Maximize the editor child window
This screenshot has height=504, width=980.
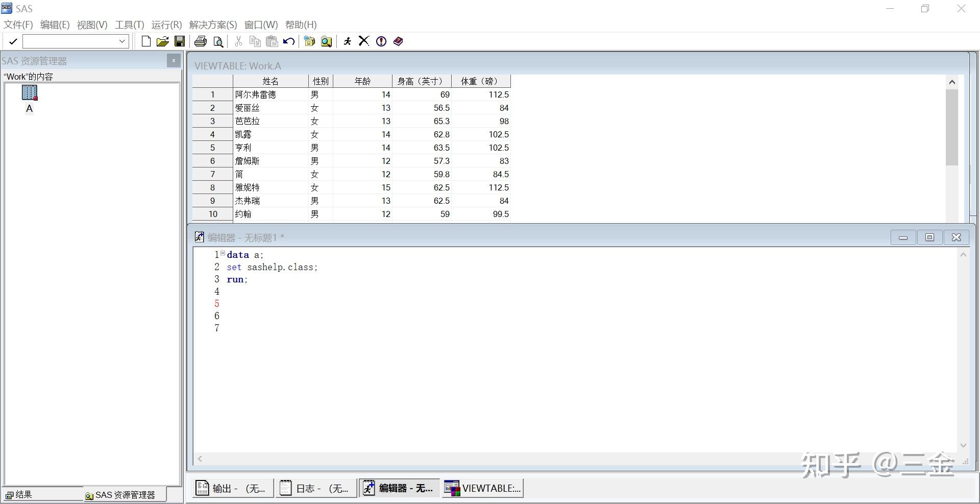point(929,237)
